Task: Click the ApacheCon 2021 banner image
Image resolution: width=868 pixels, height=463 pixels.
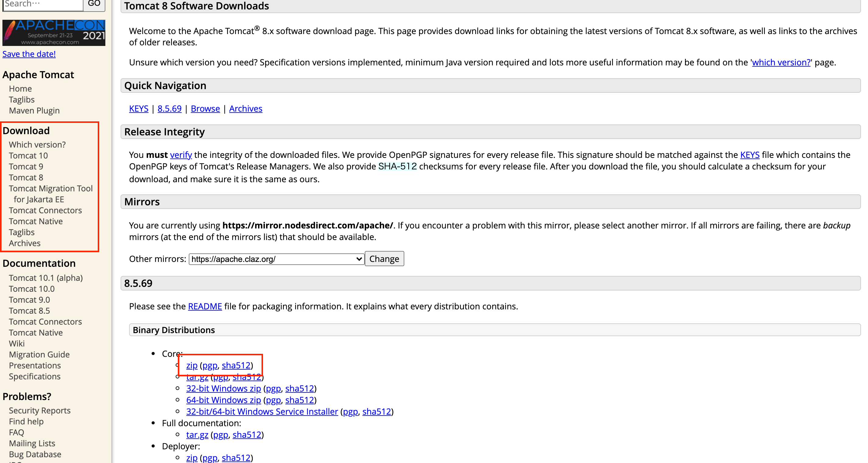Action: click(54, 33)
